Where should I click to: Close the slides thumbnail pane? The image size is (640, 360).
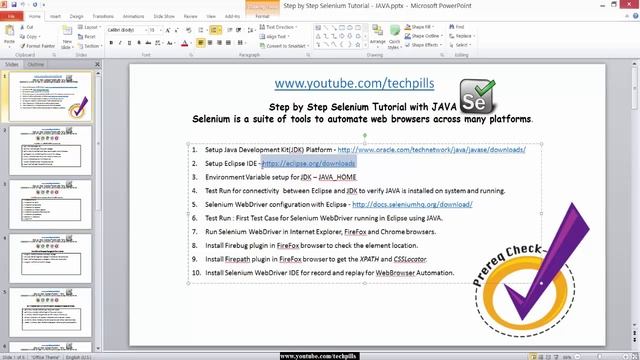(97, 64)
